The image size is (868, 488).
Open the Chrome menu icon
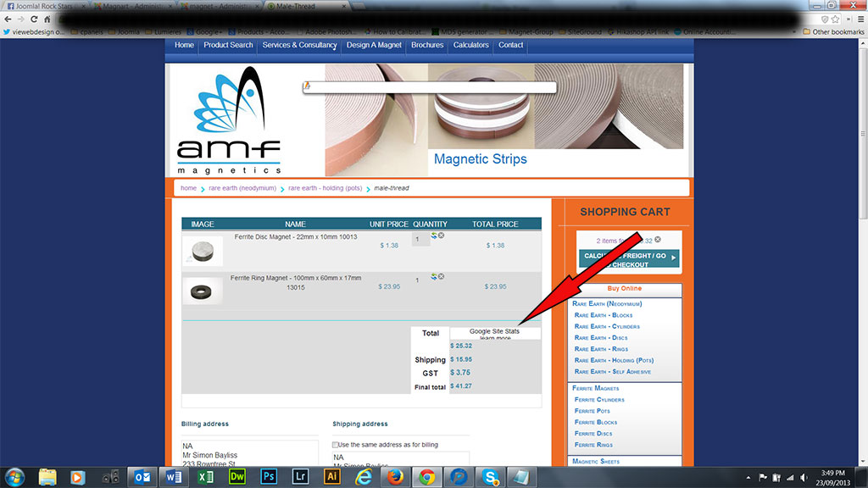[x=861, y=19]
